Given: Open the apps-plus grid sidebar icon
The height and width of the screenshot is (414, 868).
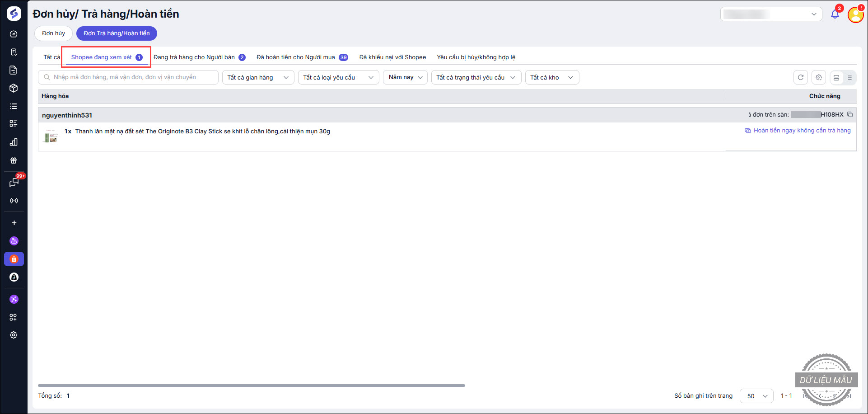Looking at the screenshot, I should tap(14, 317).
